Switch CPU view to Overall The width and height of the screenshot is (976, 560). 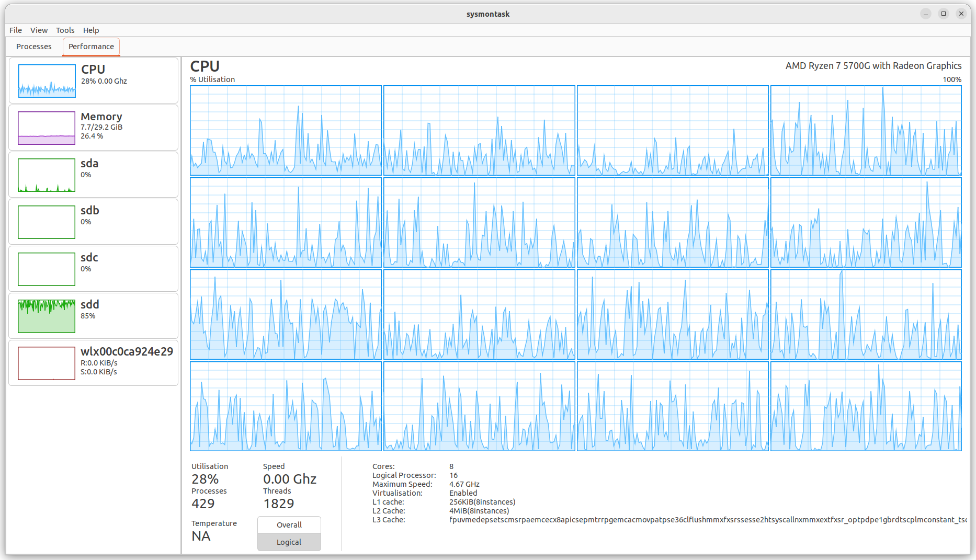pyautogui.click(x=289, y=524)
